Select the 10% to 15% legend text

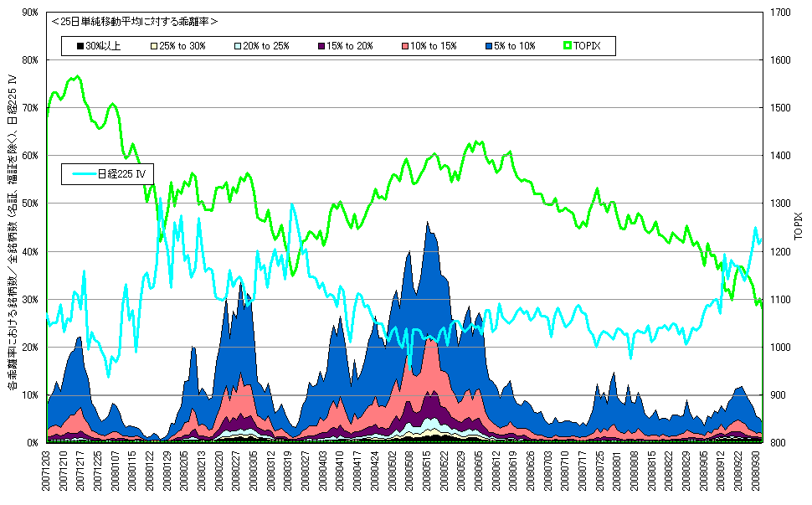(434, 46)
